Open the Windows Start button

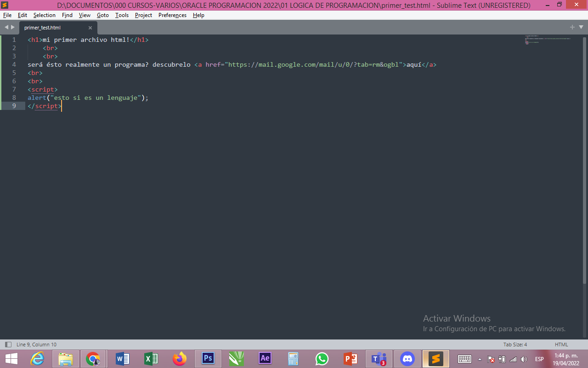pos(11,359)
